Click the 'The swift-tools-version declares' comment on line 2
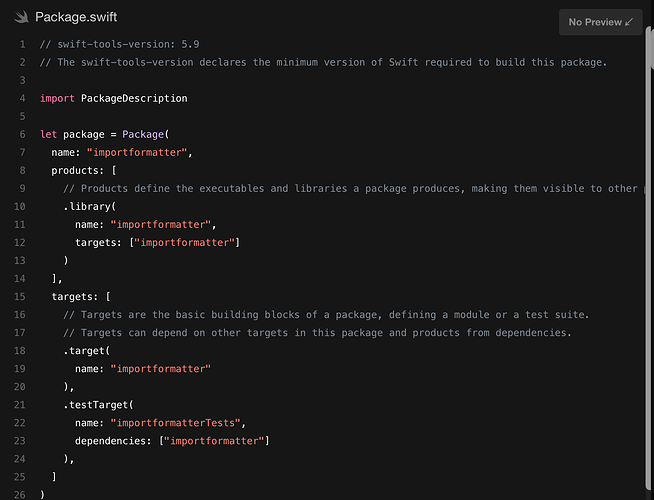The height and width of the screenshot is (500, 654). click(323, 63)
